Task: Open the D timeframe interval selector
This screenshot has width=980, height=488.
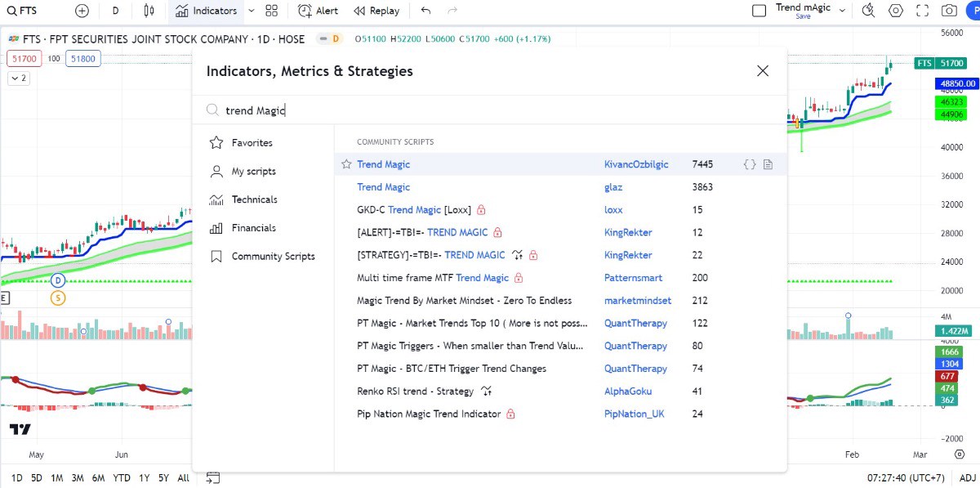Action: pos(115,11)
